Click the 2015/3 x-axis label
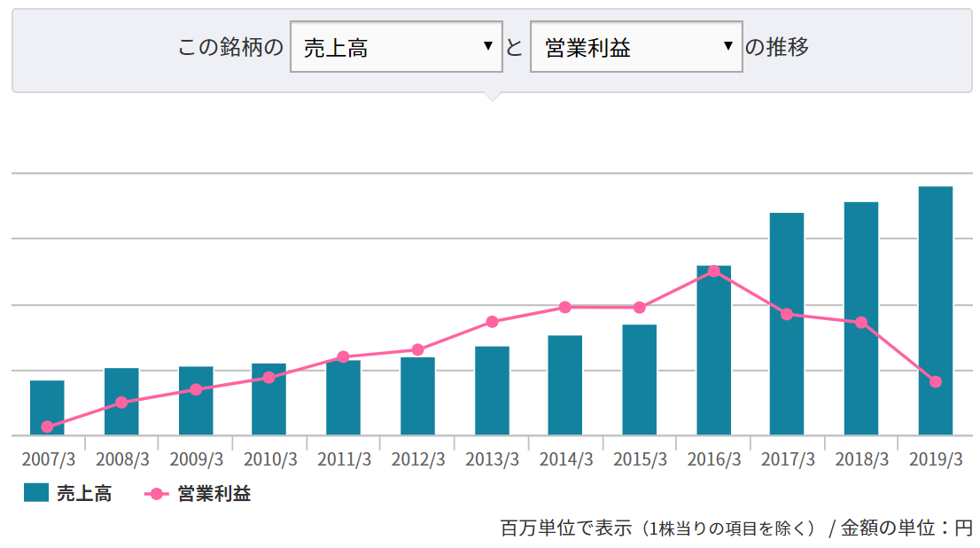 pyautogui.click(x=639, y=459)
